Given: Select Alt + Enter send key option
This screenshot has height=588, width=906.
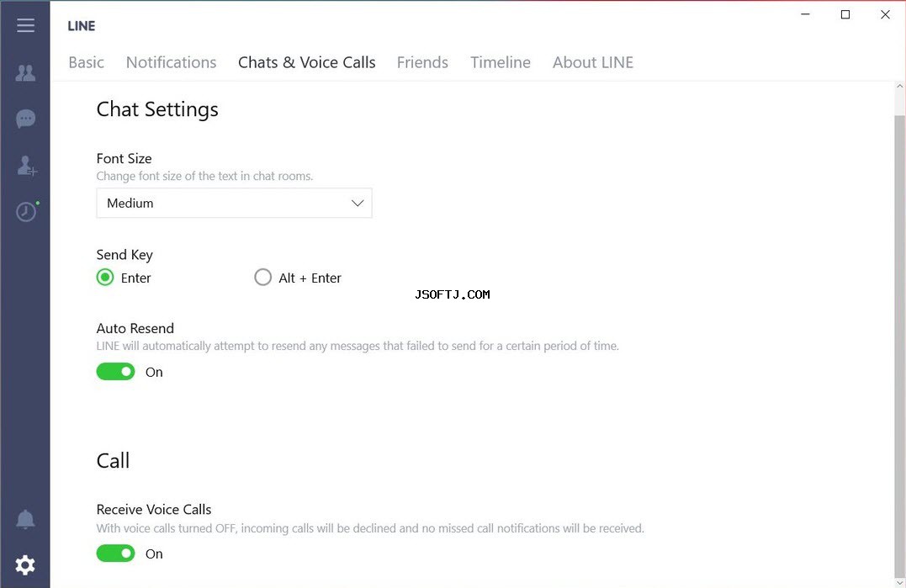Looking at the screenshot, I should (263, 278).
